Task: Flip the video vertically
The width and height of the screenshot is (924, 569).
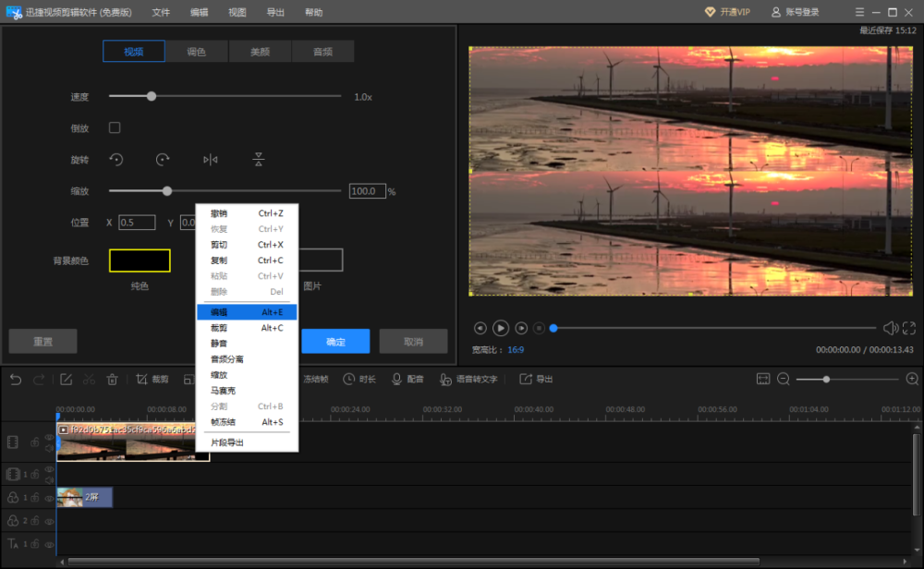Action: click(x=259, y=160)
